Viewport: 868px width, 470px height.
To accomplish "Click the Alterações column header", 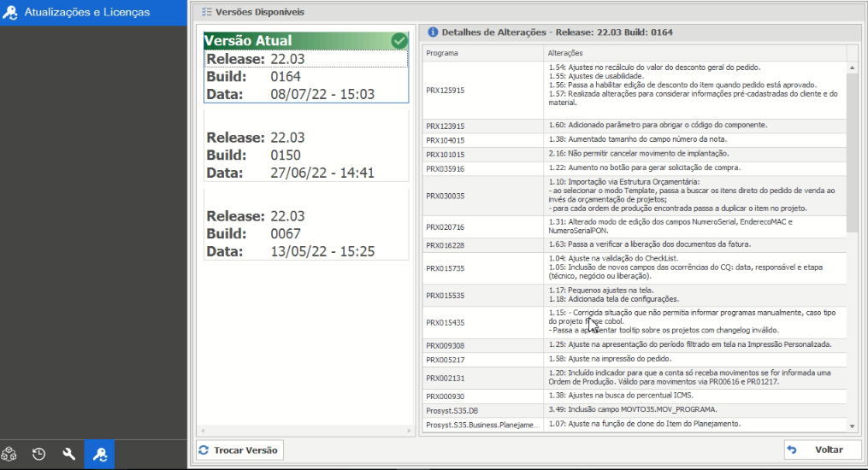I will point(694,53).
